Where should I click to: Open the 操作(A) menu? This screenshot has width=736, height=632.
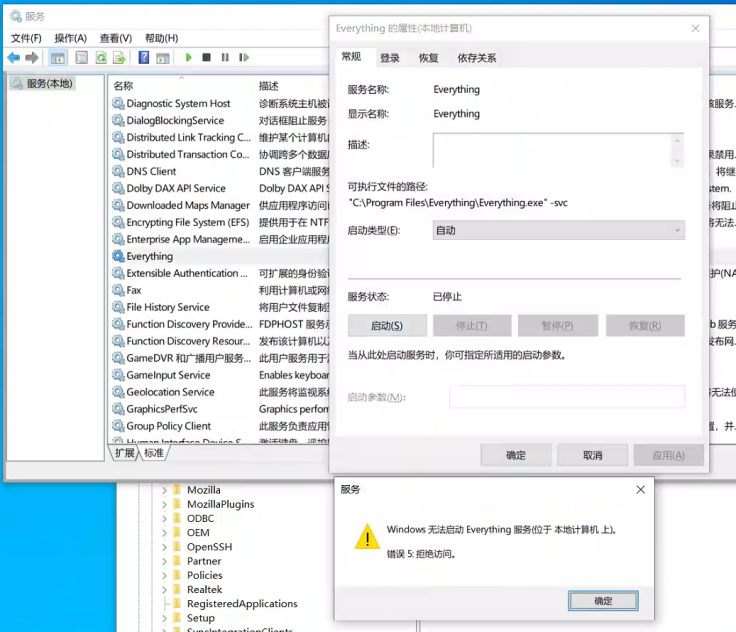70,38
